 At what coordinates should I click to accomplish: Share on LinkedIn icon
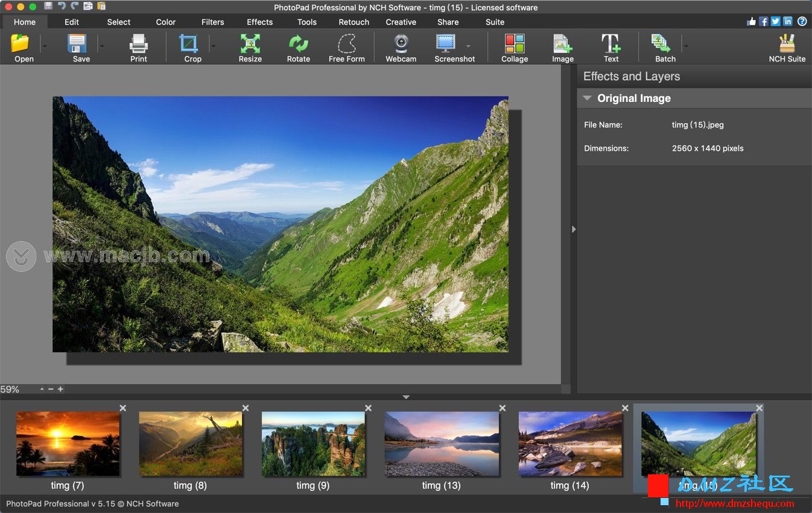point(788,21)
